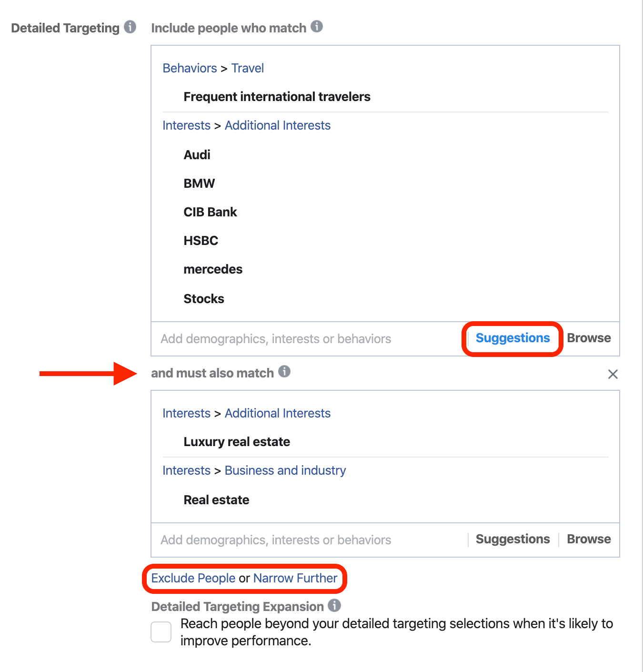This screenshot has height=672, width=643.
Task: Select the Frequent international travelers entry
Action: pyautogui.click(x=277, y=97)
